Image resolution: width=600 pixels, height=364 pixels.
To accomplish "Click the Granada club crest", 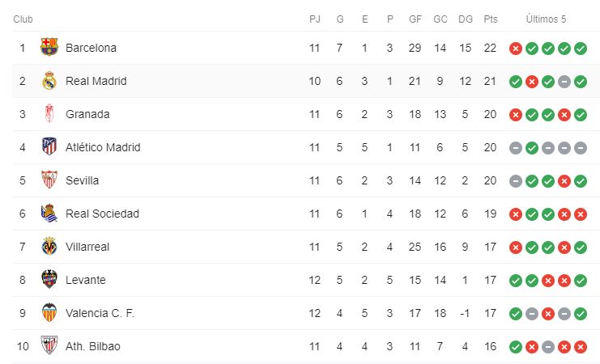I will [x=49, y=114].
